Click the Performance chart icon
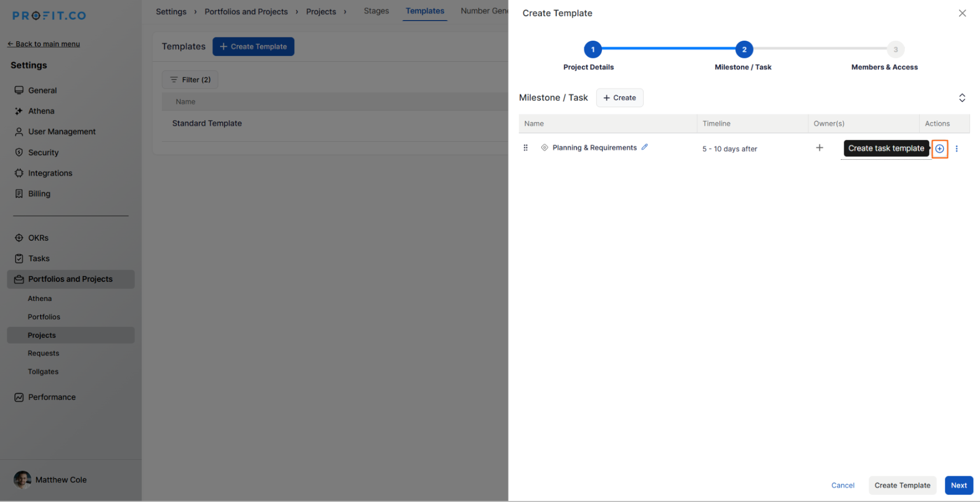Screen dimensions: 980x502 point(19,397)
